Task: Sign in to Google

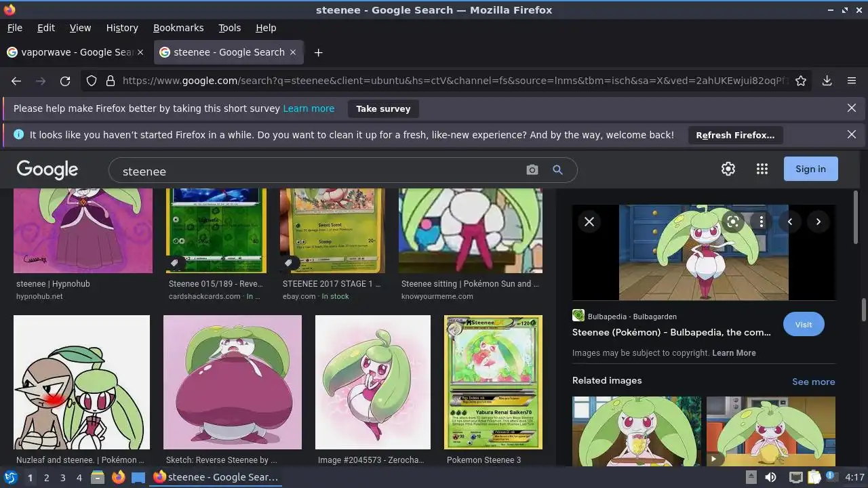Action: [811, 169]
